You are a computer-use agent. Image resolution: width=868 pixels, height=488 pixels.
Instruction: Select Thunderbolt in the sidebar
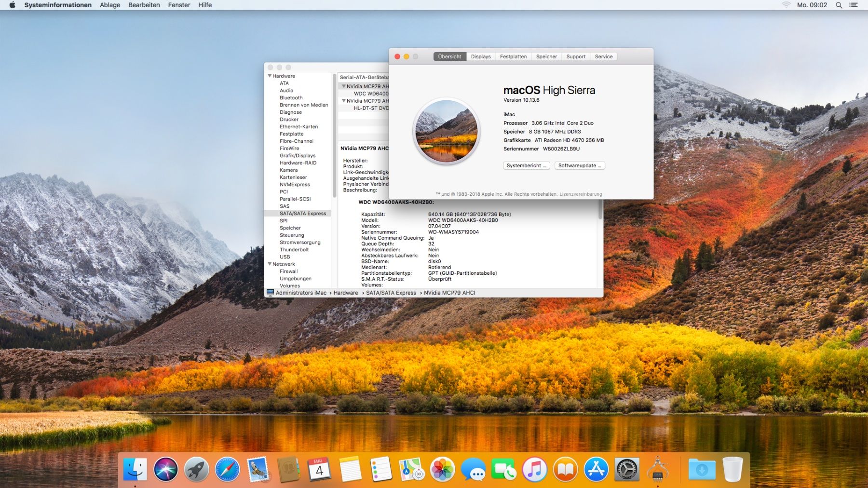294,249
